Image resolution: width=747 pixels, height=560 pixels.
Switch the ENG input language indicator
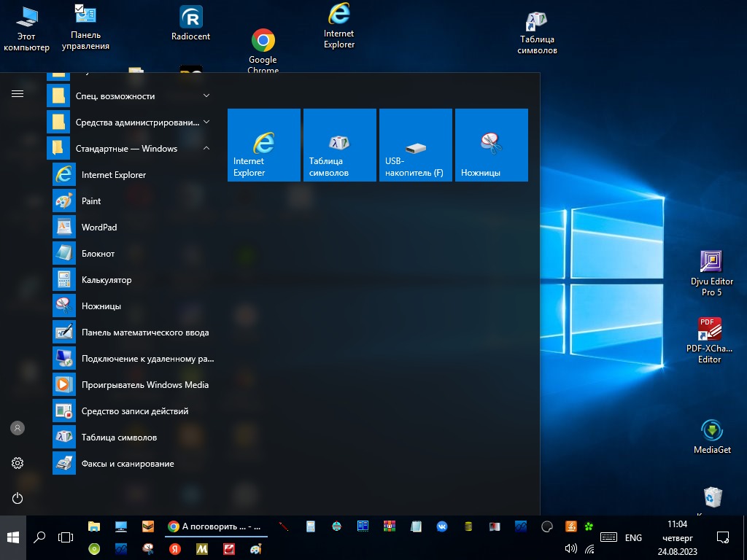click(633, 537)
